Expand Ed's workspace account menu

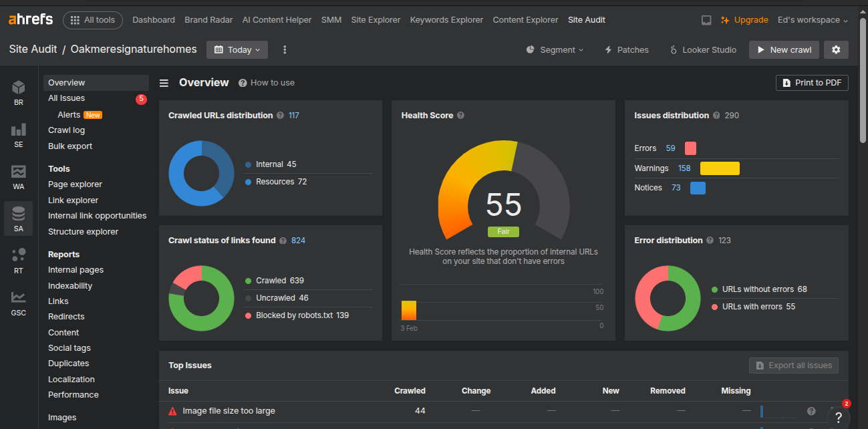coord(812,20)
